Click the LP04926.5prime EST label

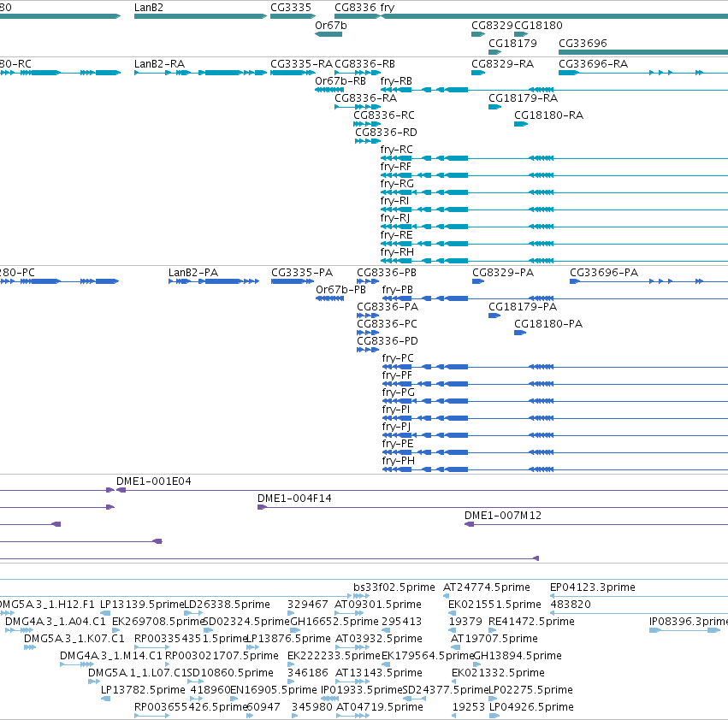tap(531, 707)
